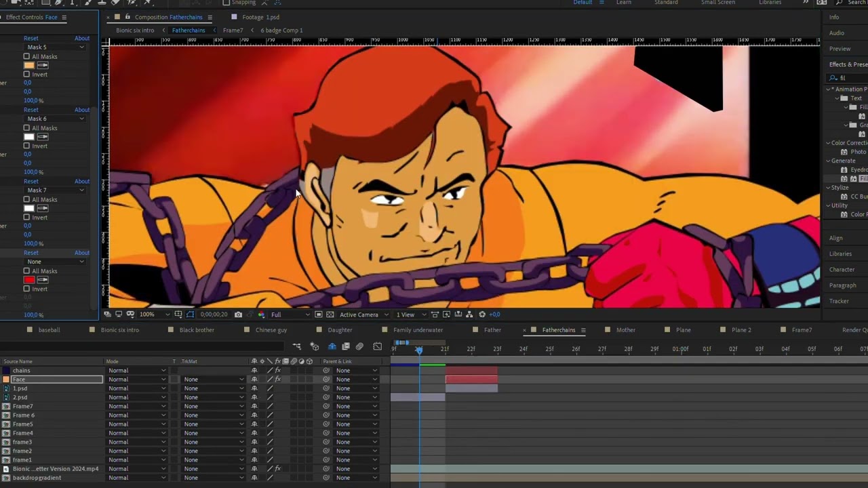This screenshot has width=868, height=488.
Task: Select the backdropgradient layer in the timeline
Action: [37, 478]
